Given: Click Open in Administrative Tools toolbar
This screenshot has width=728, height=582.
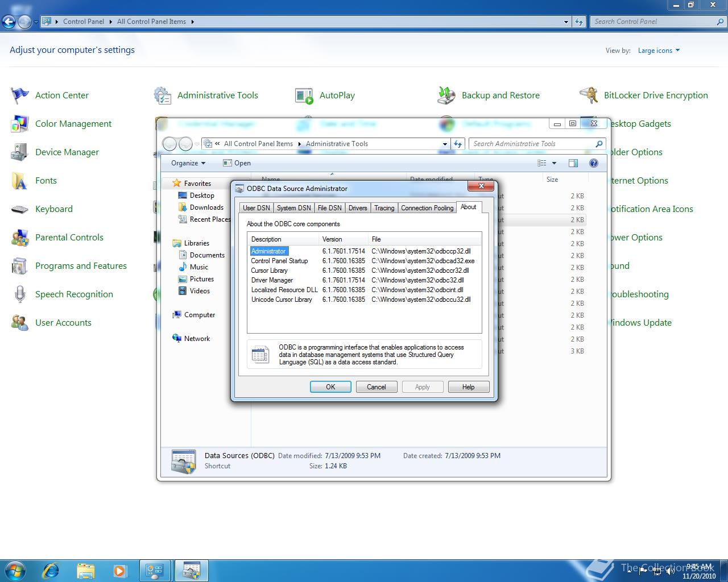Looking at the screenshot, I should click(x=237, y=163).
